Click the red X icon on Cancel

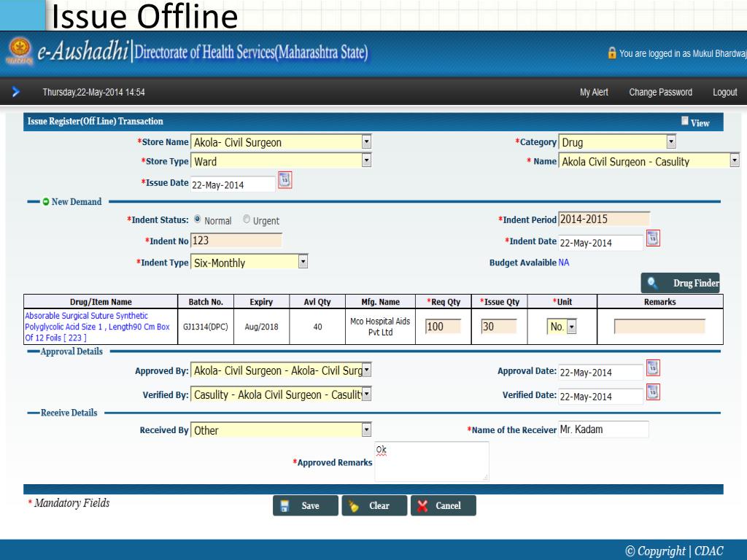(x=422, y=506)
